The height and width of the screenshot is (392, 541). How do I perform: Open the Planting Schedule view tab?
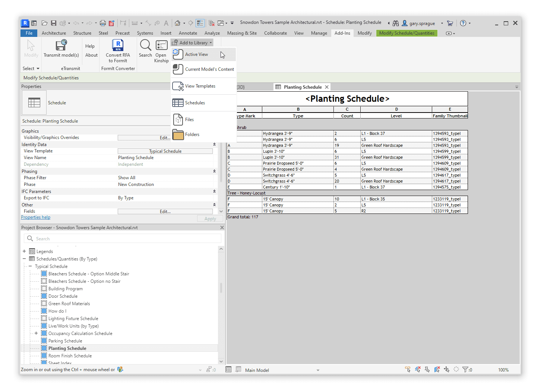302,86
